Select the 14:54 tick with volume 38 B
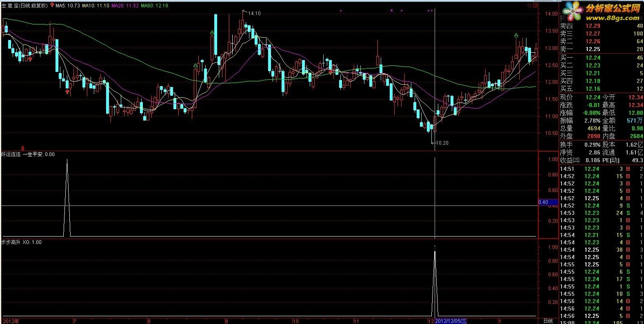 (x=602, y=250)
